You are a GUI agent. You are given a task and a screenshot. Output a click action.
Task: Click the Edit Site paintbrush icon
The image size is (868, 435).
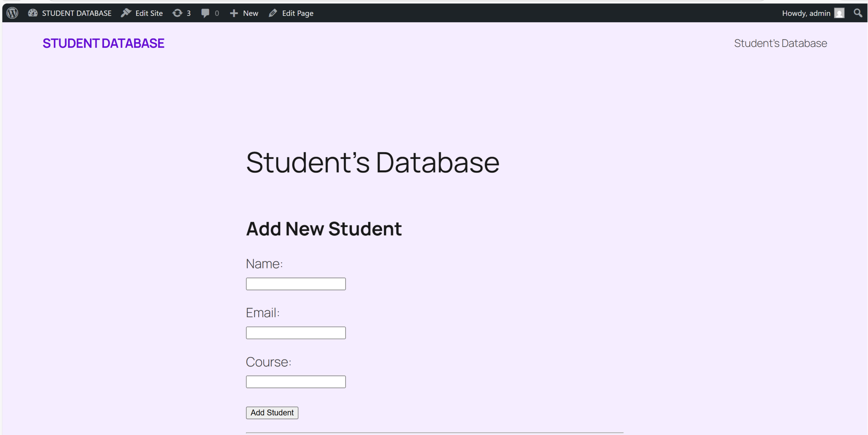click(126, 13)
